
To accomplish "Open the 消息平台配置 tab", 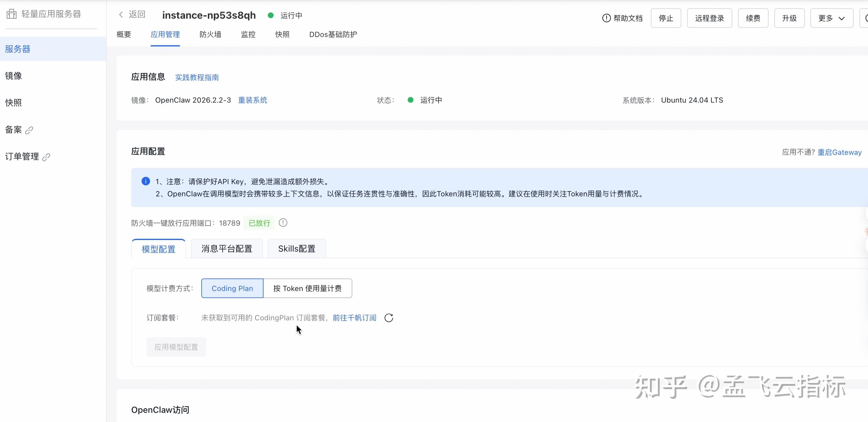I will click(x=227, y=249).
